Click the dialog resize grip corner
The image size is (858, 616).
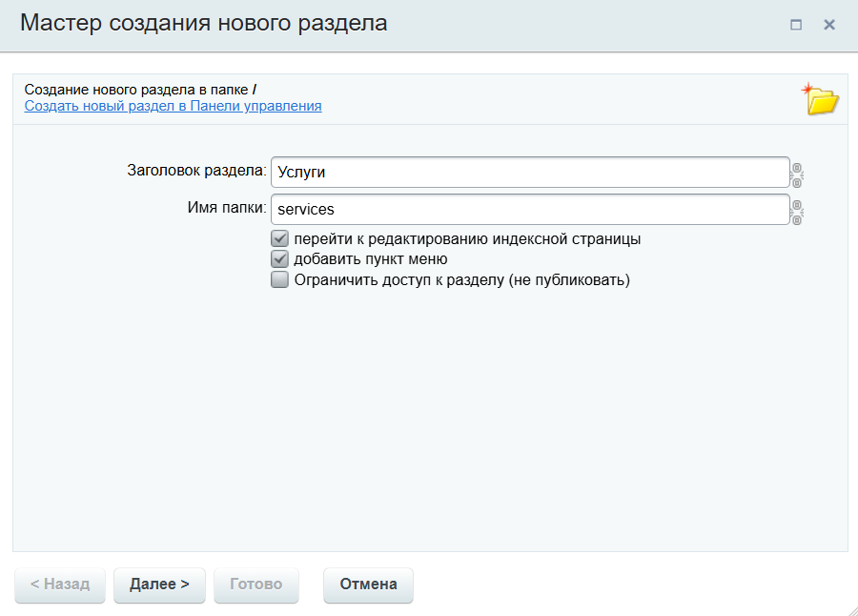851,609
